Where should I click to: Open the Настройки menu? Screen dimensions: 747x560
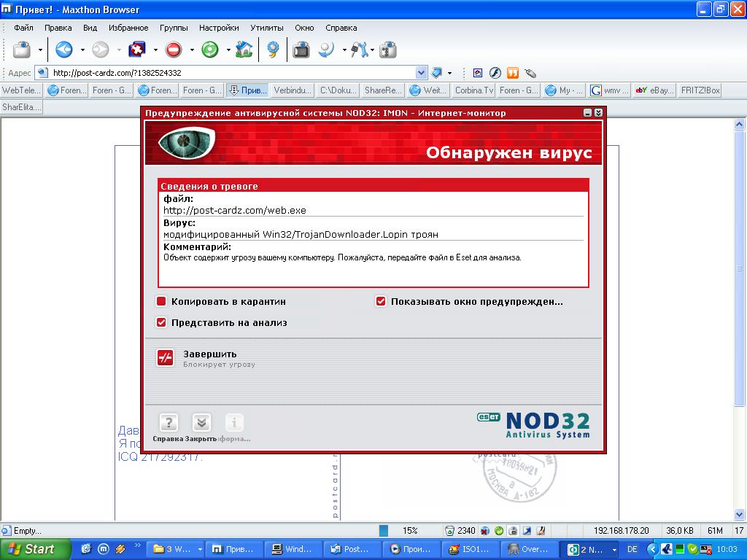219,28
